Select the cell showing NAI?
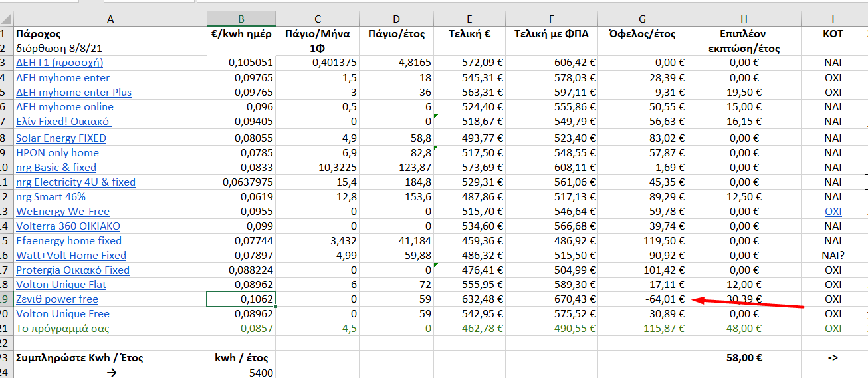The width and height of the screenshot is (868, 378). [x=833, y=256]
